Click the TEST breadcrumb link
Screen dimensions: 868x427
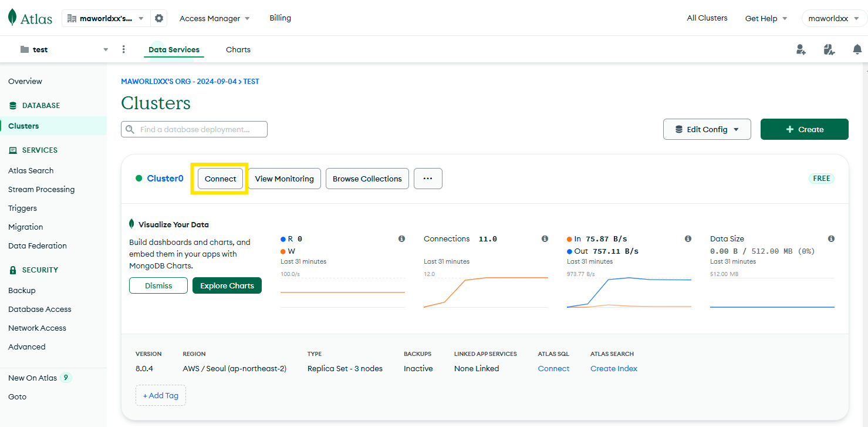click(251, 82)
